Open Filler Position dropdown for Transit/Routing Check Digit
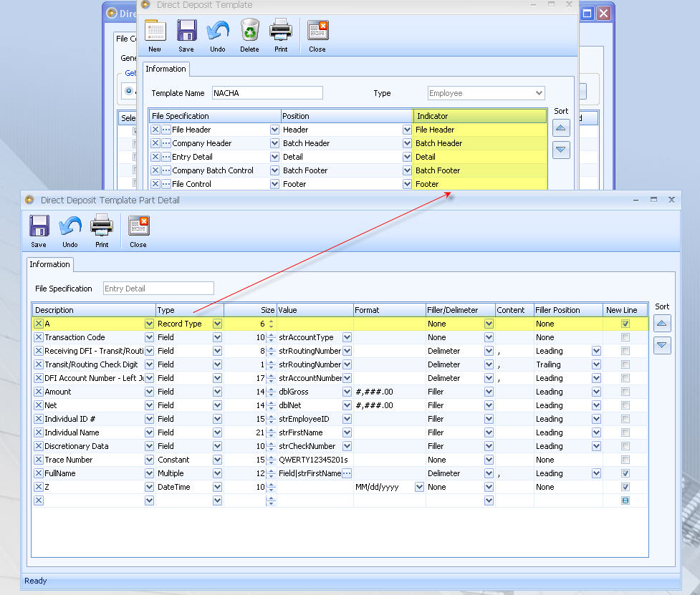 [596, 365]
